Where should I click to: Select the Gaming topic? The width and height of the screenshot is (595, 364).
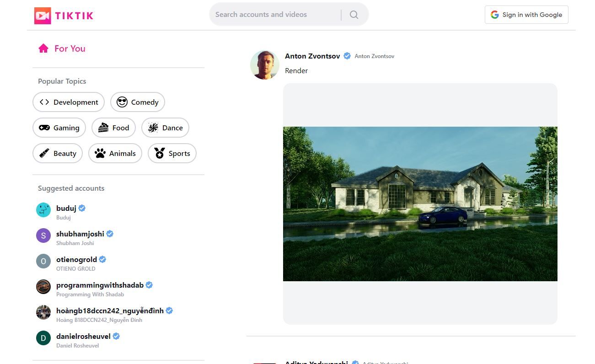(59, 128)
